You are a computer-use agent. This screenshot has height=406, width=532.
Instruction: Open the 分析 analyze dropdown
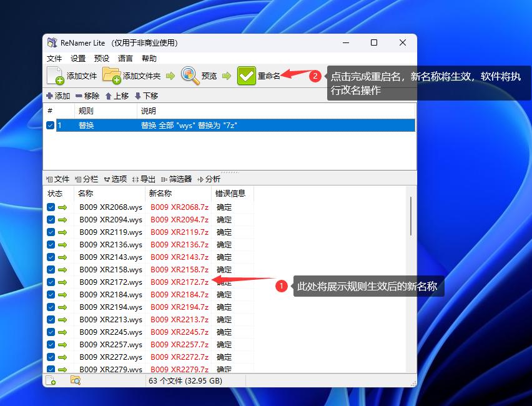[x=209, y=179]
